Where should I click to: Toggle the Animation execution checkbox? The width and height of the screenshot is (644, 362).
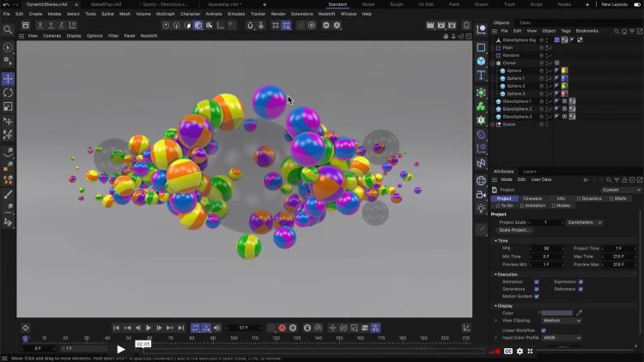pyautogui.click(x=537, y=282)
